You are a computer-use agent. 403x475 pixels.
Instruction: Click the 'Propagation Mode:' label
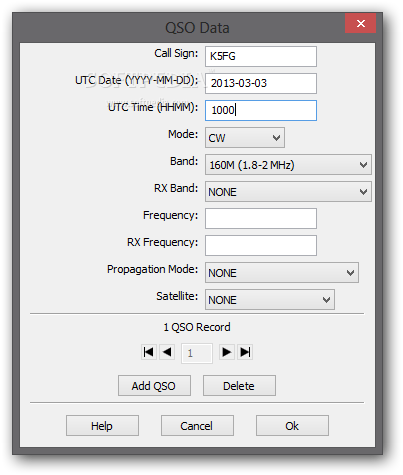(152, 269)
